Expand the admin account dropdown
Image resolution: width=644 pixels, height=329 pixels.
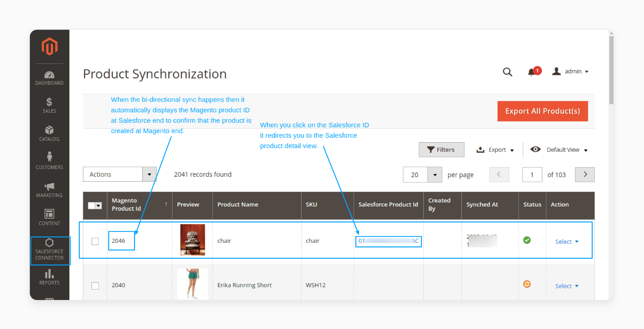pos(570,71)
